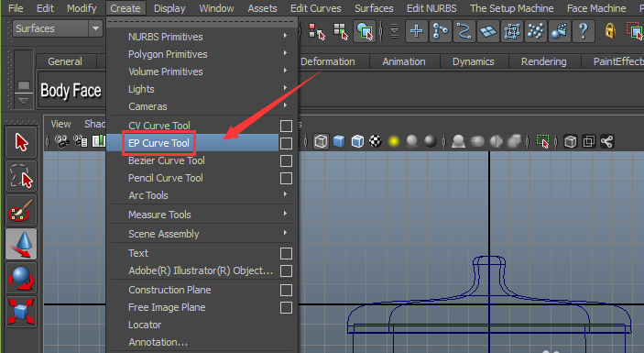Choose Pencil Curve Tool item
The height and width of the screenshot is (353, 644).
click(166, 178)
